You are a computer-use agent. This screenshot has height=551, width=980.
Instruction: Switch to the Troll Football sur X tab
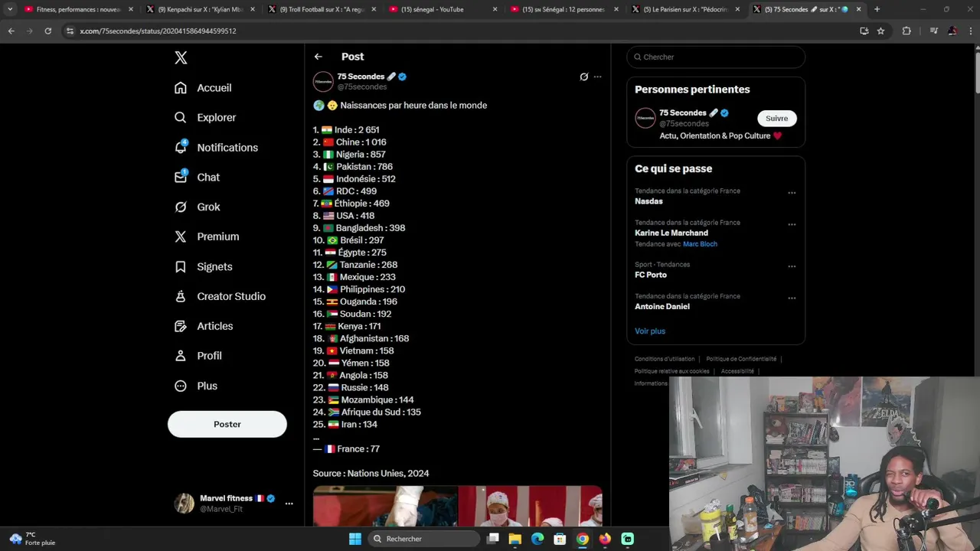click(x=322, y=9)
